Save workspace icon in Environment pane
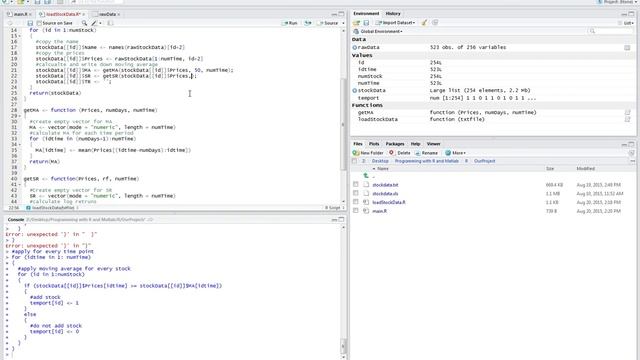Viewport: 640px width, 360px height. tap(366, 23)
